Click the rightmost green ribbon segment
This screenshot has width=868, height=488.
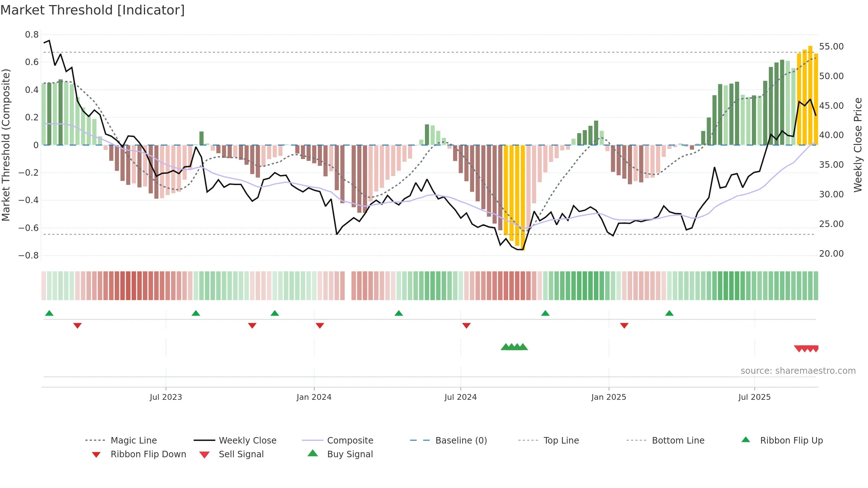point(816,286)
